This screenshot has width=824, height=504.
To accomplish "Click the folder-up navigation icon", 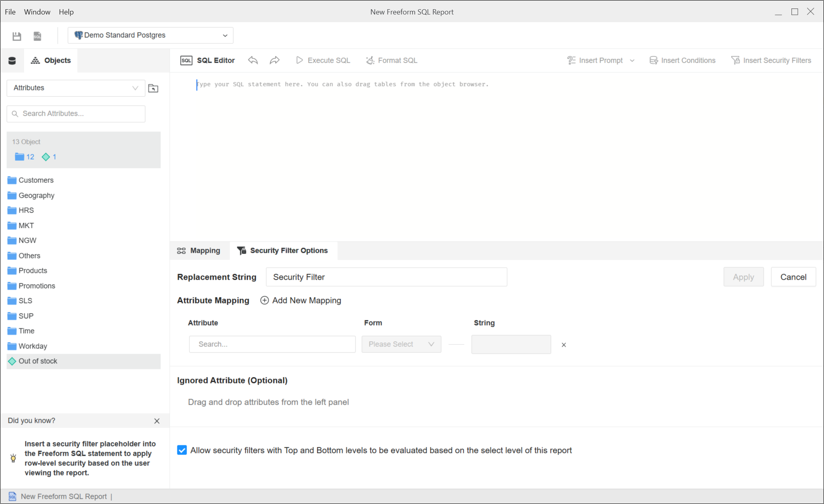I will [x=153, y=88].
